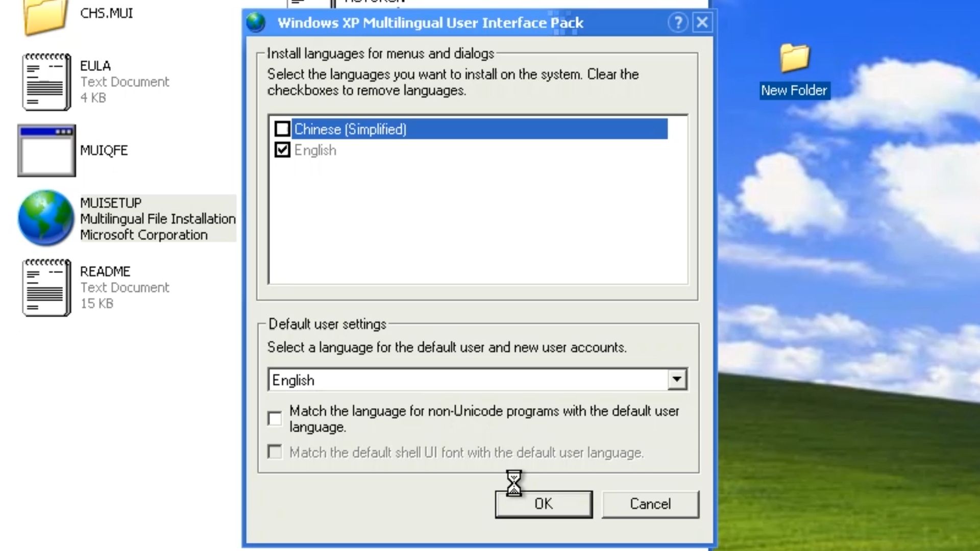Image resolution: width=980 pixels, height=551 pixels.
Task: Select the README text document icon
Action: [x=46, y=287]
